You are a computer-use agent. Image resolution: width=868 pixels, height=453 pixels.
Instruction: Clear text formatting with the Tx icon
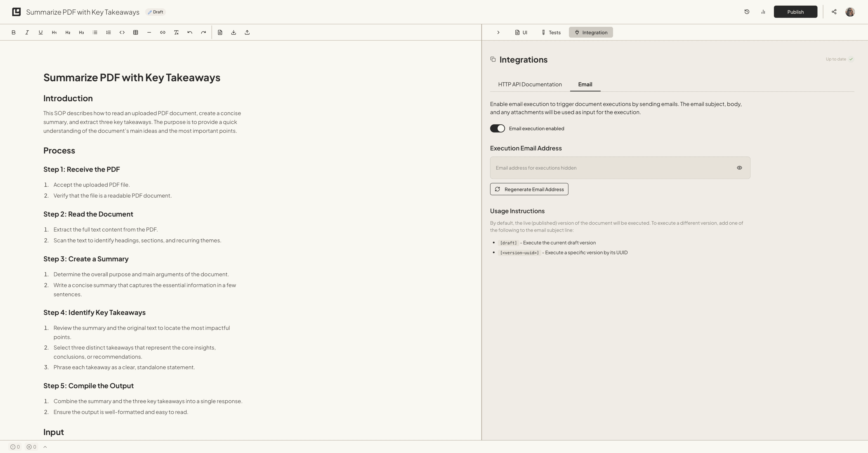tap(176, 32)
